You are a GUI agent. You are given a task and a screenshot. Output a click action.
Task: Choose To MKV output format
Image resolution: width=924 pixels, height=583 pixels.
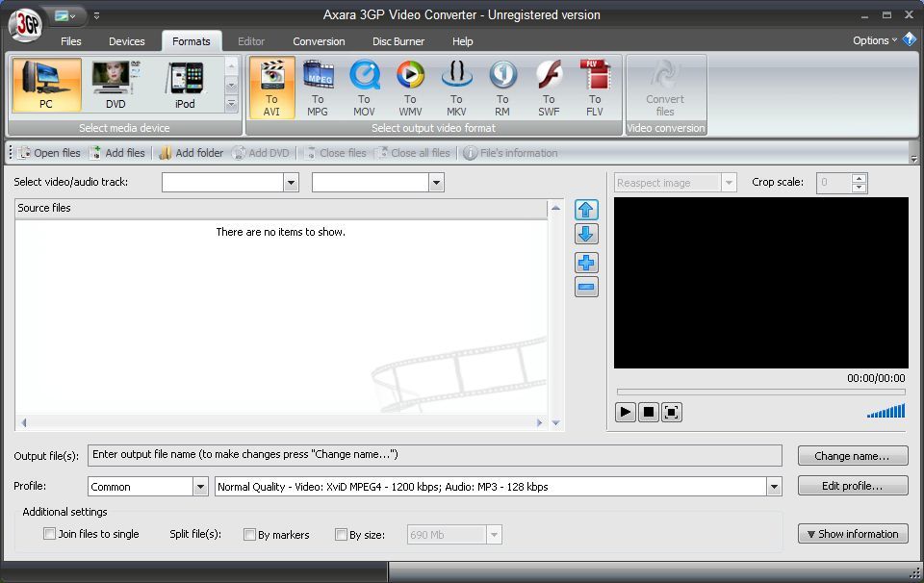coord(456,88)
